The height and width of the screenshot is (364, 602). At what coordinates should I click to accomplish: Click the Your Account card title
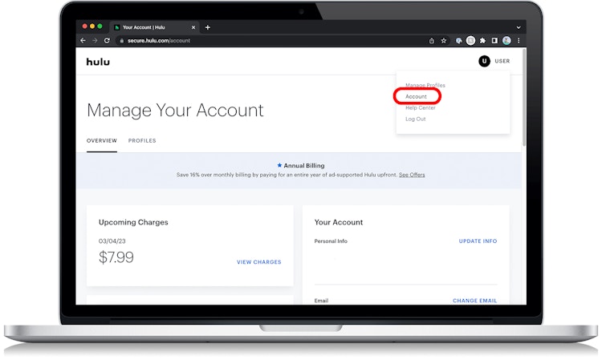[338, 222]
